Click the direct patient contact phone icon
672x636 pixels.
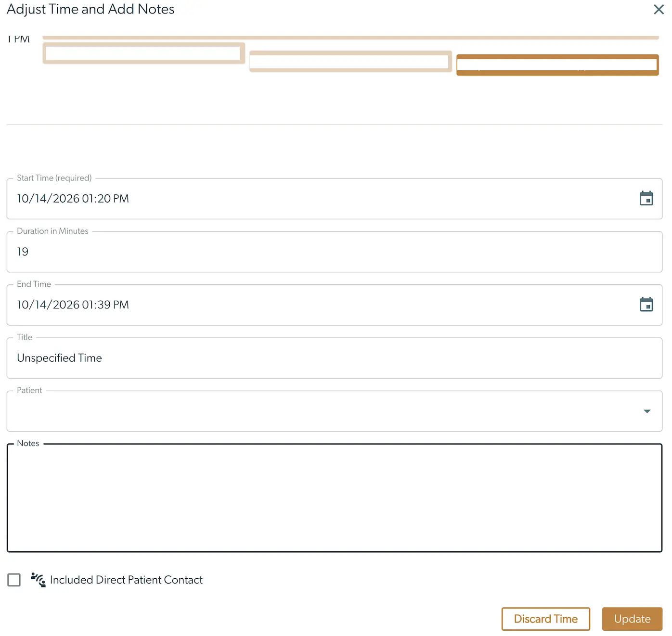click(x=38, y=580)
